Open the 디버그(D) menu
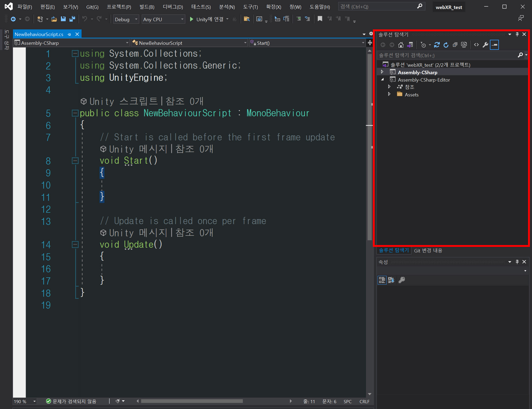The width and height of the screenshot is (532, 409). pyautogui.click(x=173, y=7)
